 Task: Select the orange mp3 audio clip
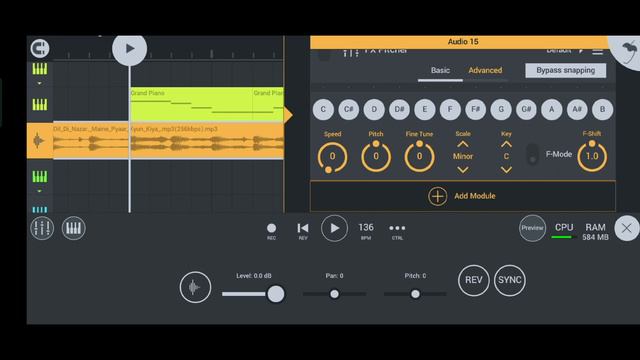pyautogui.click(x=169, y=140)
